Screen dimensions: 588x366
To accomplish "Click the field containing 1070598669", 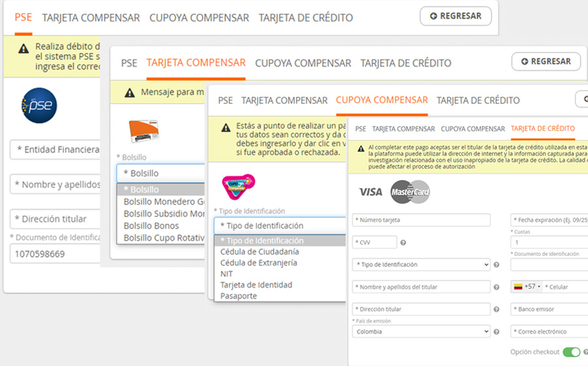I will point(56,254).
